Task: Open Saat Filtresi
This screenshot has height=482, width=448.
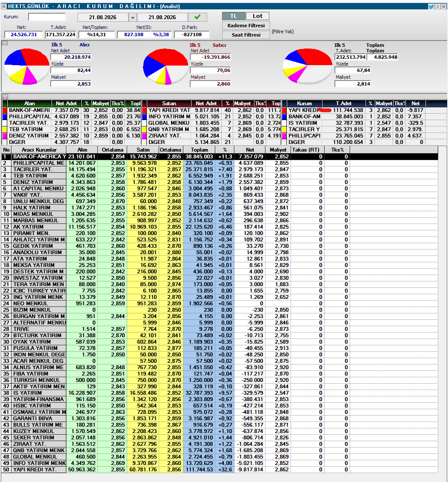Action: 246,35
